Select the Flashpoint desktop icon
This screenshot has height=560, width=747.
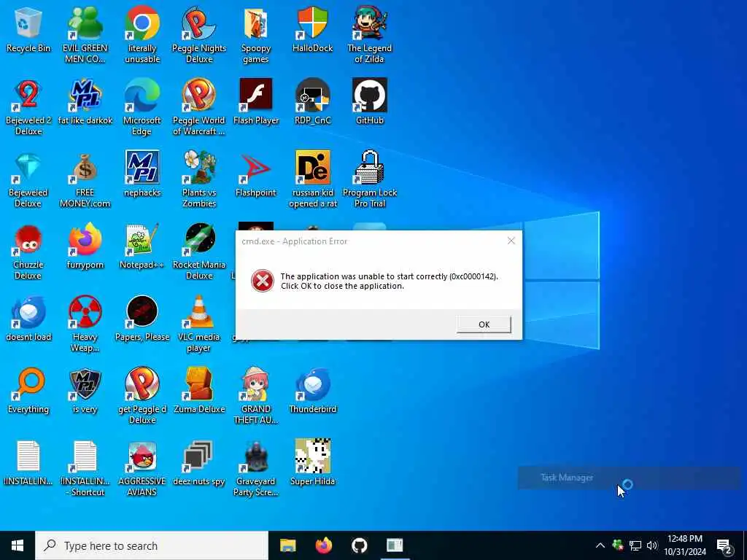[256, 174]
